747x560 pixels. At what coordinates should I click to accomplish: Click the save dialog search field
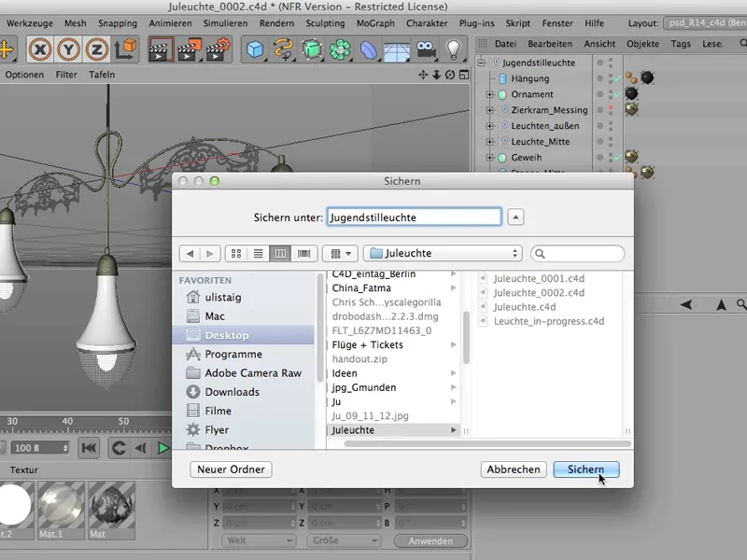[577, 253]
